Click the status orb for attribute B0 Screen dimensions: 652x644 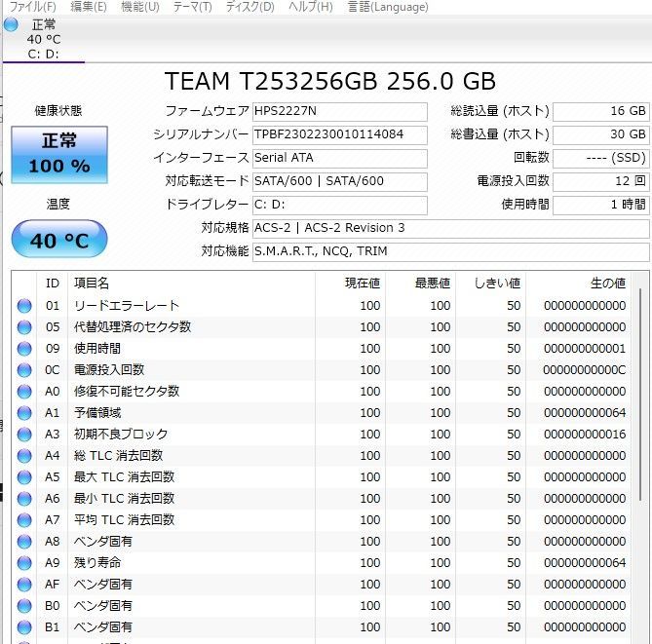click(24, 606)
